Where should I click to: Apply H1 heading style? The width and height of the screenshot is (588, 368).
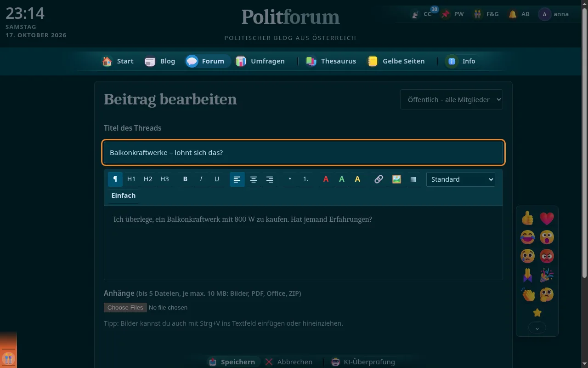(x=131, y=179)
